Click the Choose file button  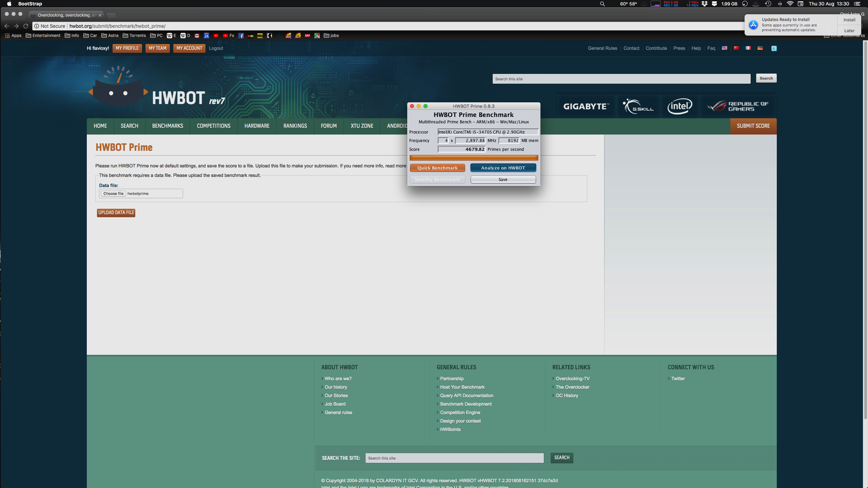click(113, 194)
